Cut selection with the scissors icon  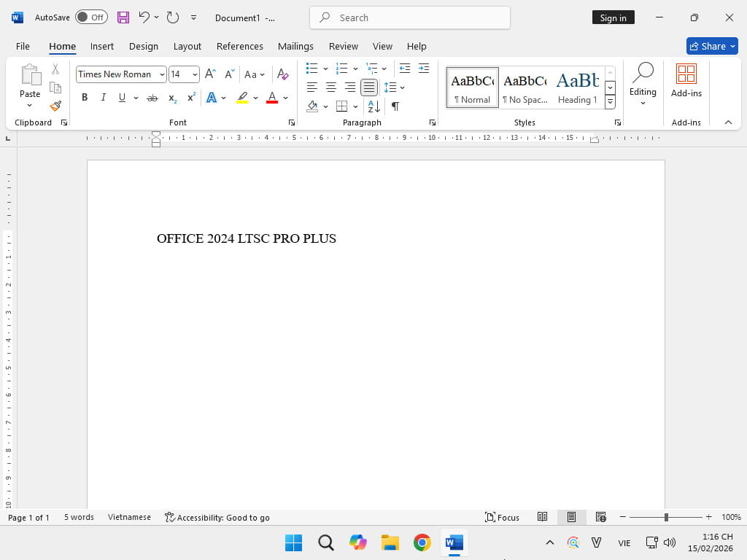click(55, 69)
